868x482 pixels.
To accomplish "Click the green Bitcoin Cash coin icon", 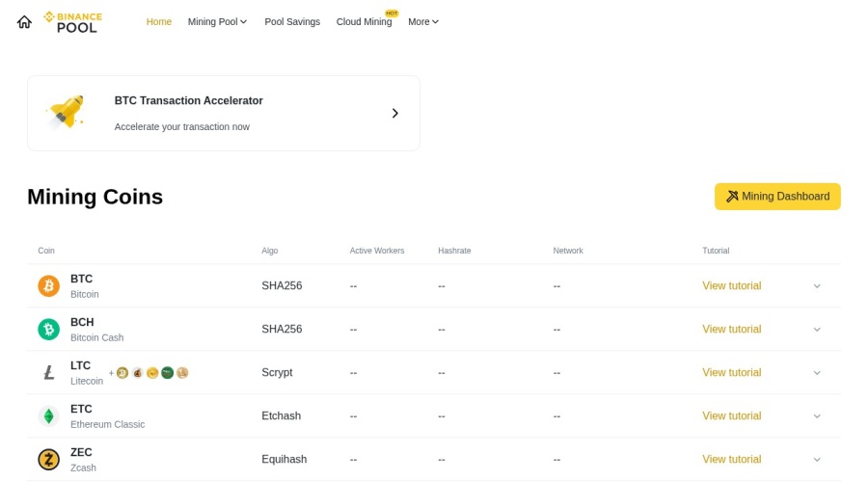I will [49, 330].
